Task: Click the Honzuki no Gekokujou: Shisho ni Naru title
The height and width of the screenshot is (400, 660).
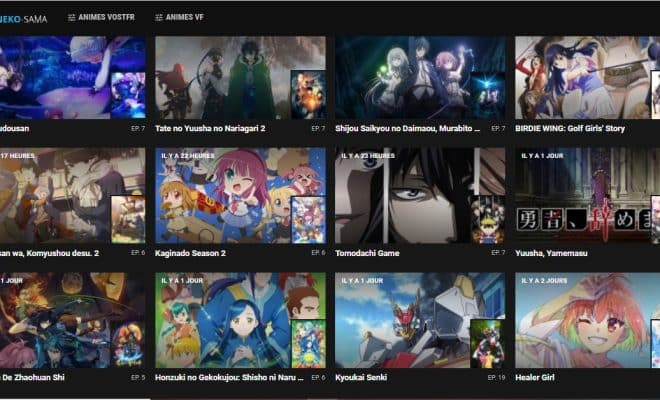Action: [229, 378]
